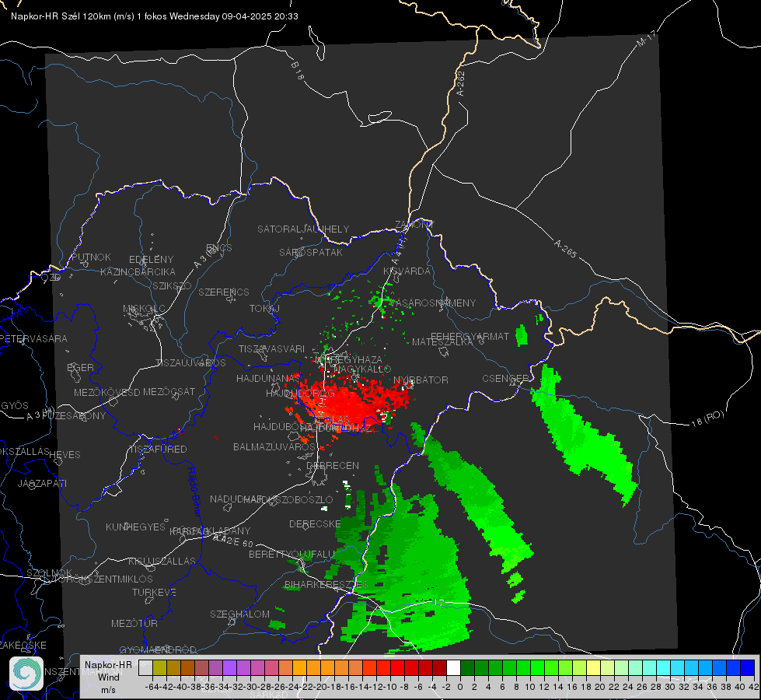Click the 'A42/E 60' road label

[233, 541]
